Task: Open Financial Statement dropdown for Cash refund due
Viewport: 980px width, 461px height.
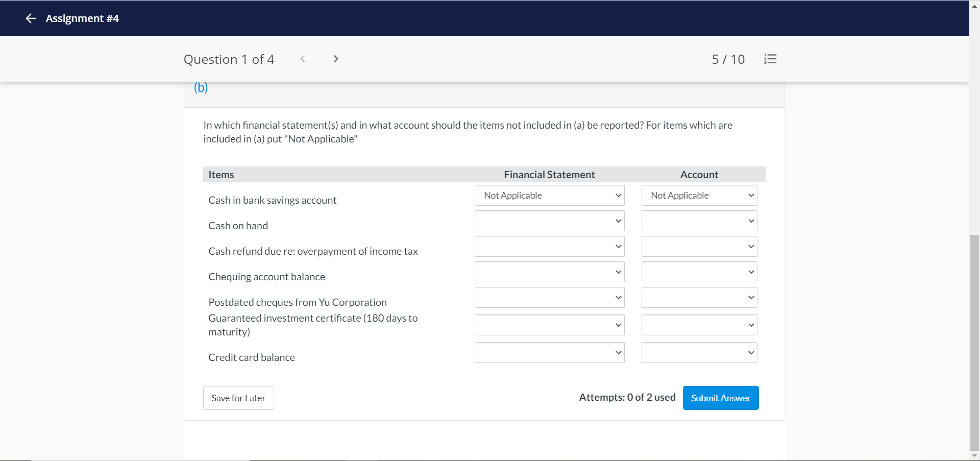Action: [550, 247]
